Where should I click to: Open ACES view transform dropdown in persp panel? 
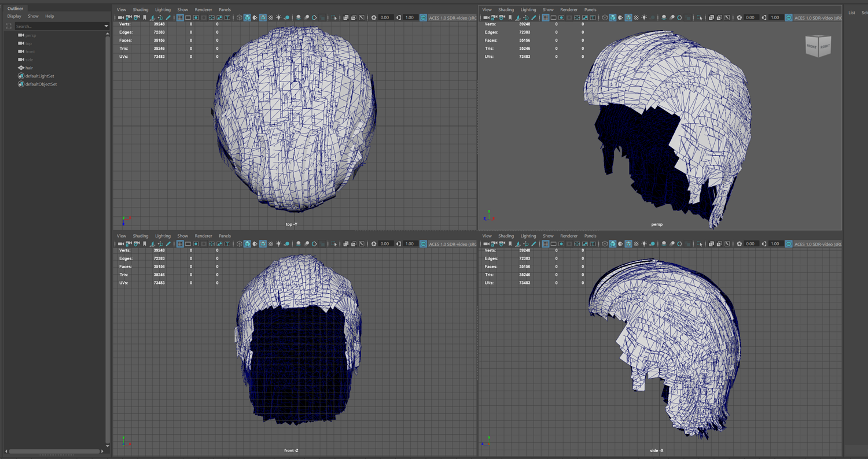pos(818,18)
